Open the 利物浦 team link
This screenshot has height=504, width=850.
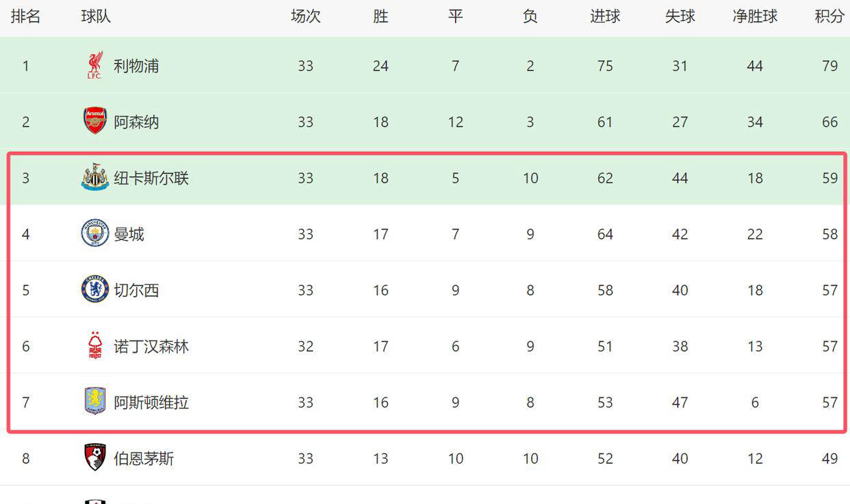136,66
